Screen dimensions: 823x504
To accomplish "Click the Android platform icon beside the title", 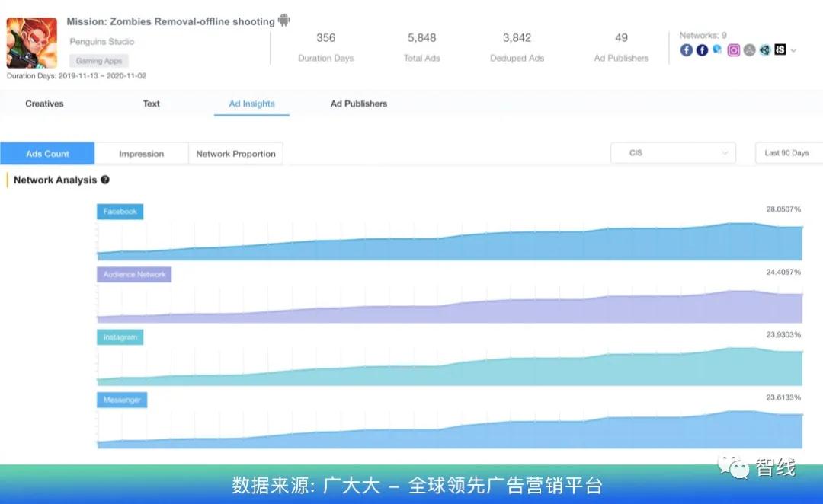I will click(283, 20).
